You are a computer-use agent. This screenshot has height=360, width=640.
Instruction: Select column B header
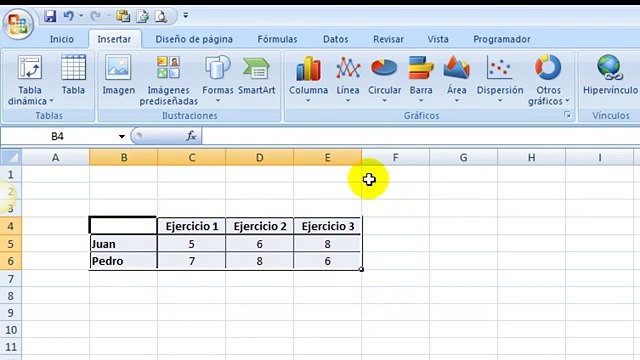coord(124,158)
